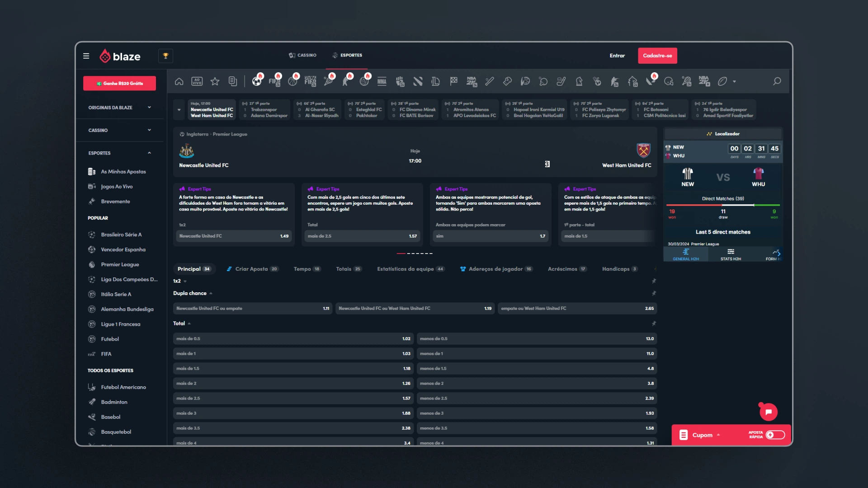Click the Expert Tips carousel page indicator
This screenshot has height=488, width=868.
pos(415,253)
